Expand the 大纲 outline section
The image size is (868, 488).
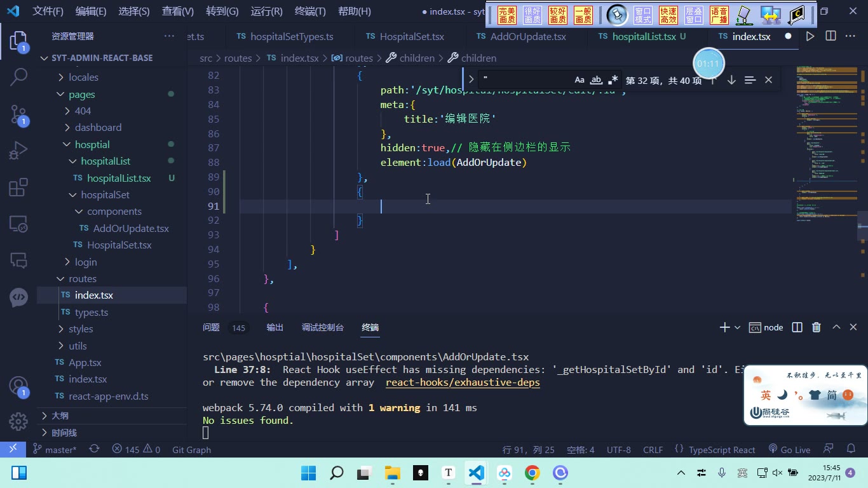pyautogui.click(x=60, y=416)
